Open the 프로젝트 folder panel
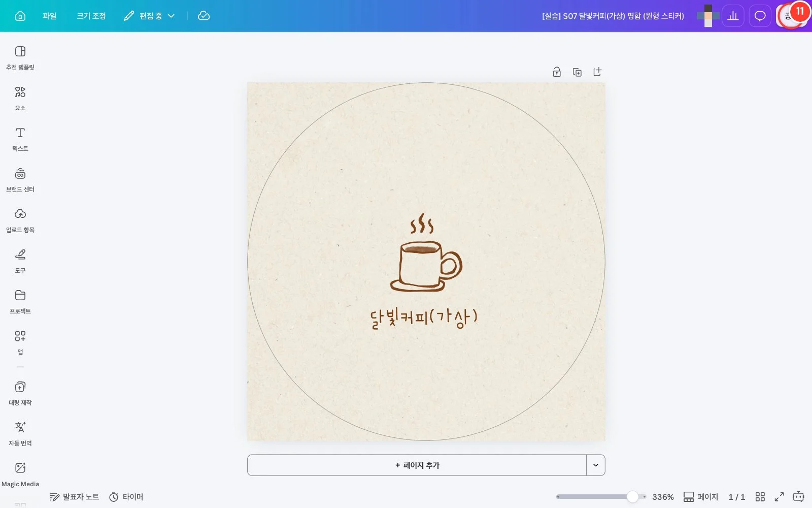This screenshot has height=508, width=812. (x=20, y=302)
